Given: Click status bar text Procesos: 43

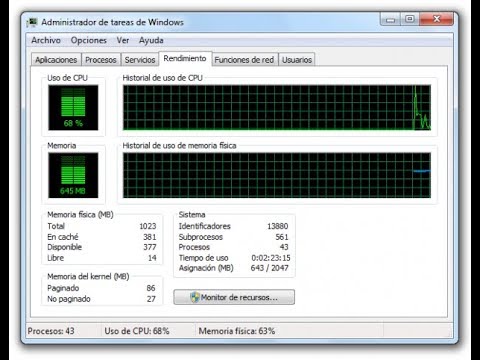Looking at the screenshot, I should (x=51, y=331).
